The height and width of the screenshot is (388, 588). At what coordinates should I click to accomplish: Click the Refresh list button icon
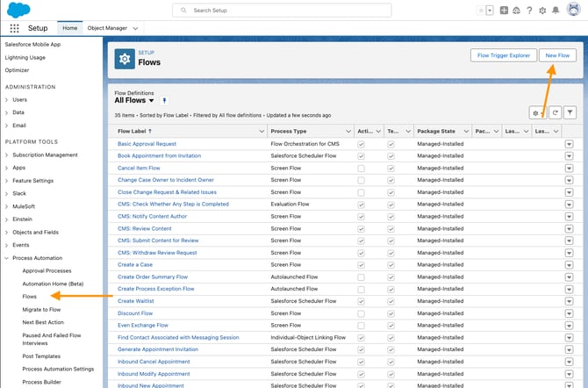[555, 112]
